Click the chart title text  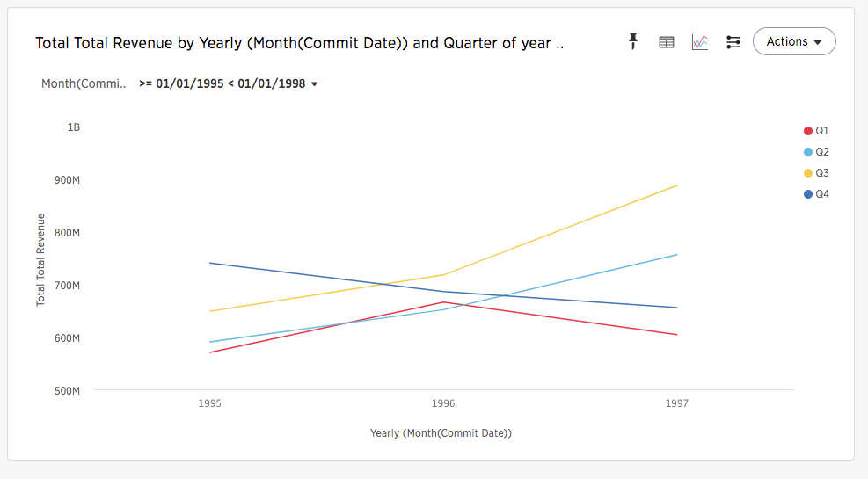(299, 42)
